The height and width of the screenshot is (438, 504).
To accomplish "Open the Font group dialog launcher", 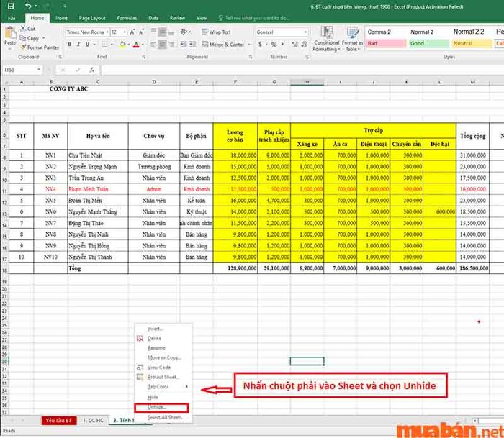I will coord(144,57).
